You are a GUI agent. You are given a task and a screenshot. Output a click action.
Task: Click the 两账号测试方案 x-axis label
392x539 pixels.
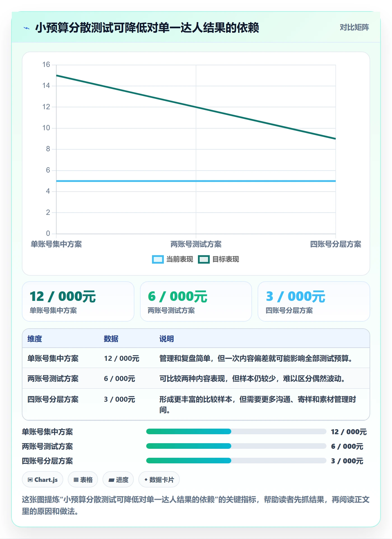click(196, 244)
